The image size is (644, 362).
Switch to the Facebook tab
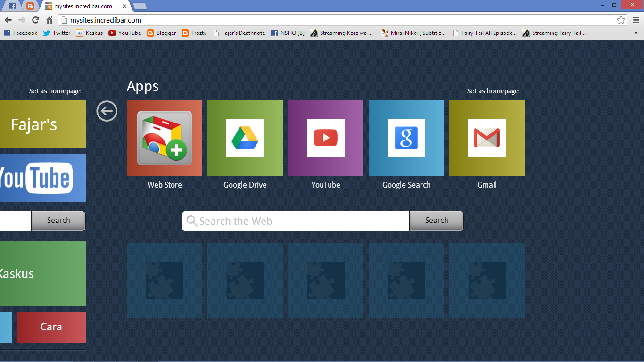pos(12,6)
